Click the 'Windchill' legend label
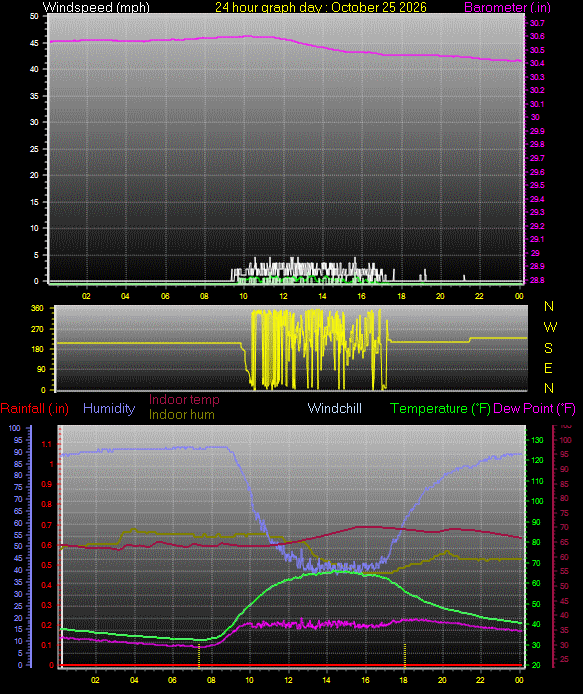 [x=335, y=408]
